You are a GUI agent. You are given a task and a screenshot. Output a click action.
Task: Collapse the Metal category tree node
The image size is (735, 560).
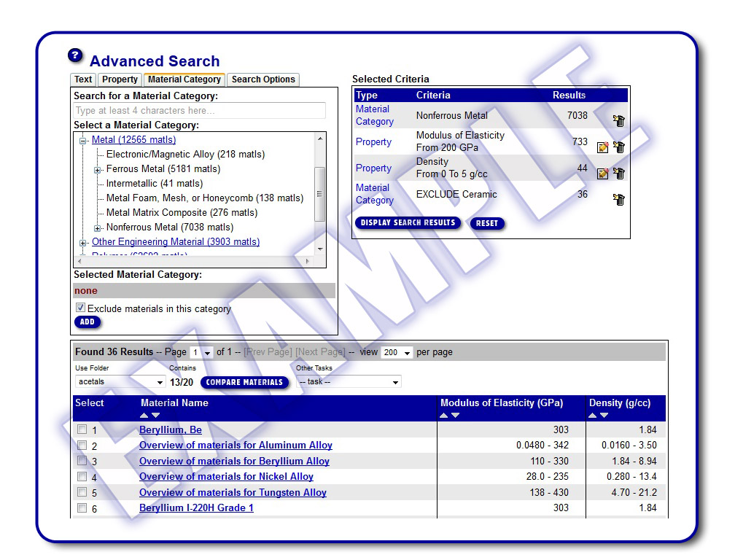click(83, 141)
